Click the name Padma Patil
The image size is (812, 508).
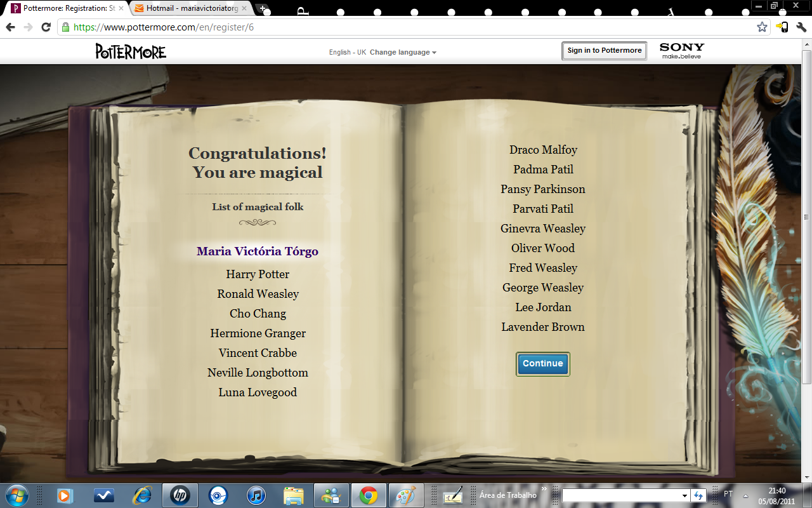pyautogui.click(x=543, y=170)
